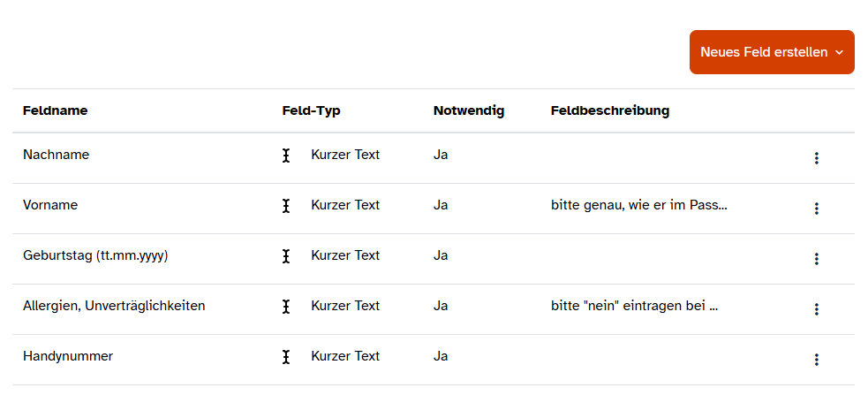Click the Feld-Typ column header

point(311,111)
